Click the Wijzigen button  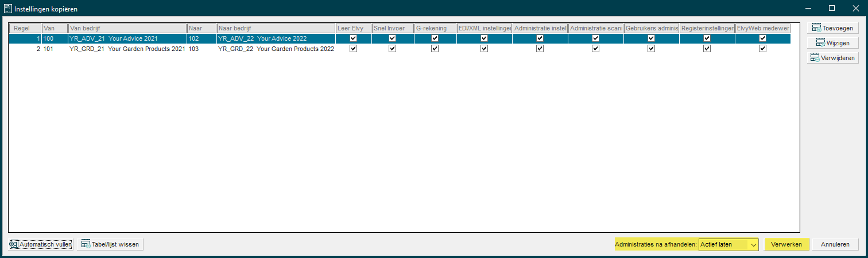click(832, 43)
